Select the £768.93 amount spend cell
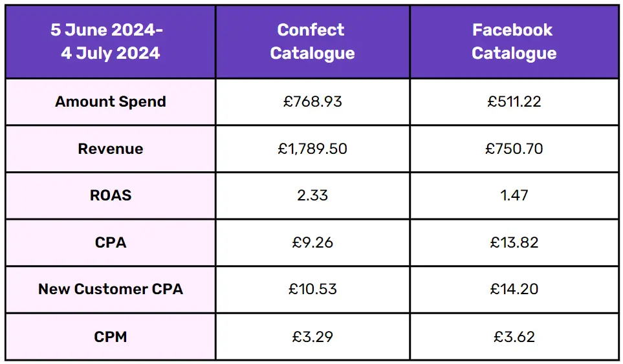 click(312, 102)
